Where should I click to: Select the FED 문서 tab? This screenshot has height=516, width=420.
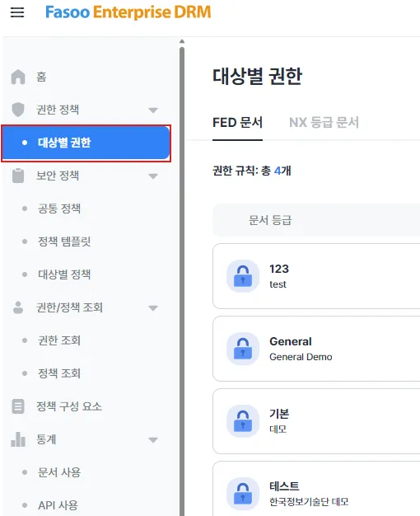tap(237, 123)
